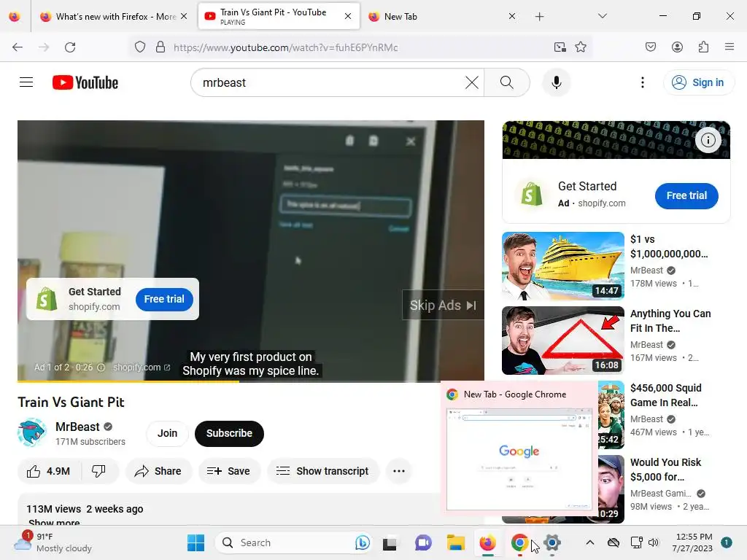This screenshot has width=747, height=560.
Task: Show the video transcript
Action: click(323, 471)
